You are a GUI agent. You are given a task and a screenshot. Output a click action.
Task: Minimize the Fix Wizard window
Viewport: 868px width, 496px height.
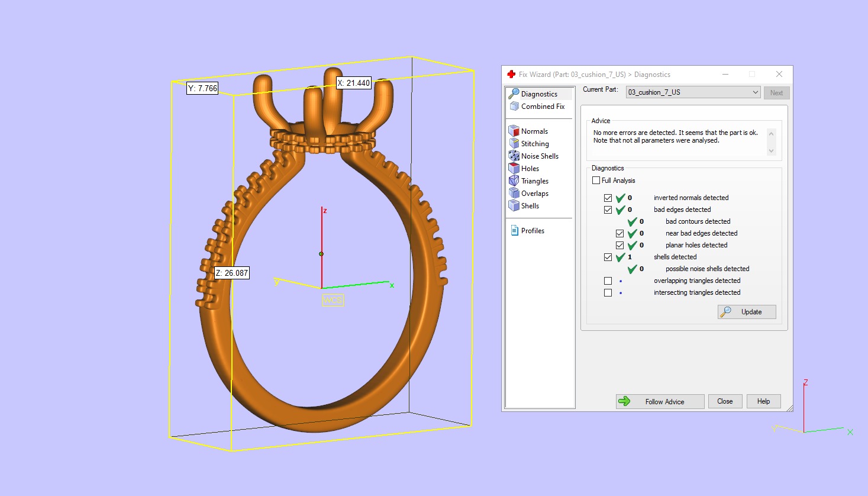[x=725, y=74]
